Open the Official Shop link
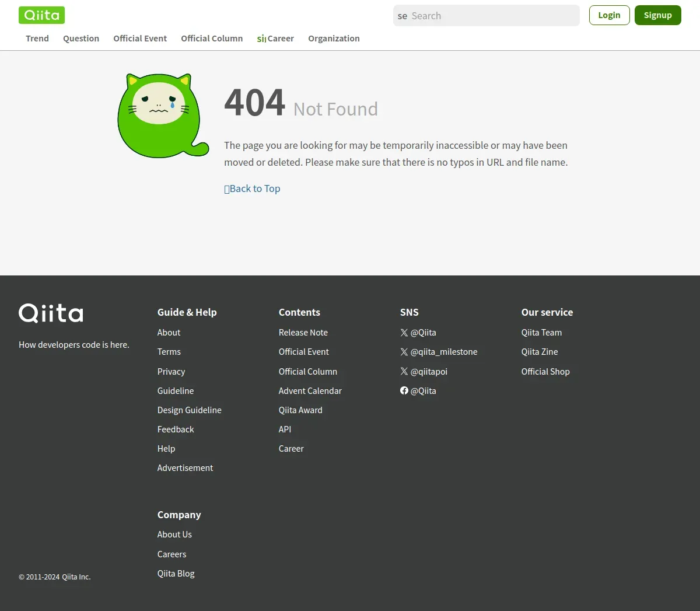 (x=545, y=372)
